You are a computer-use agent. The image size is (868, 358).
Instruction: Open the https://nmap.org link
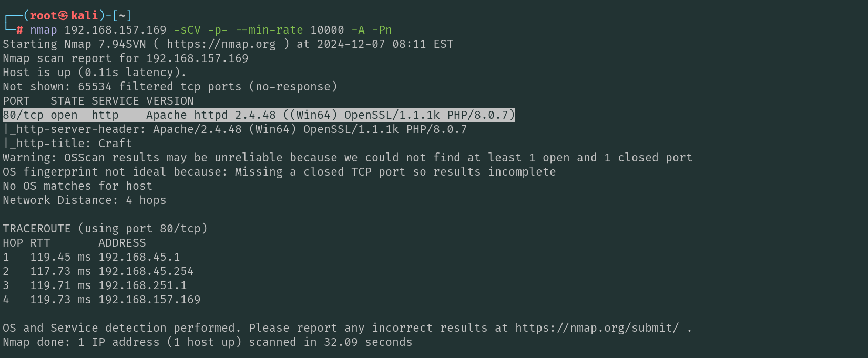click(221, 44)
